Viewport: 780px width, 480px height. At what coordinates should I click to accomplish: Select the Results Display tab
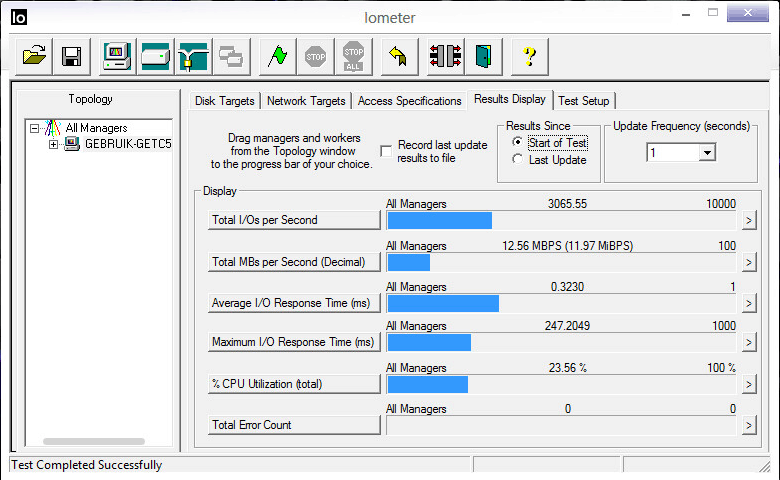pos(510,99)
